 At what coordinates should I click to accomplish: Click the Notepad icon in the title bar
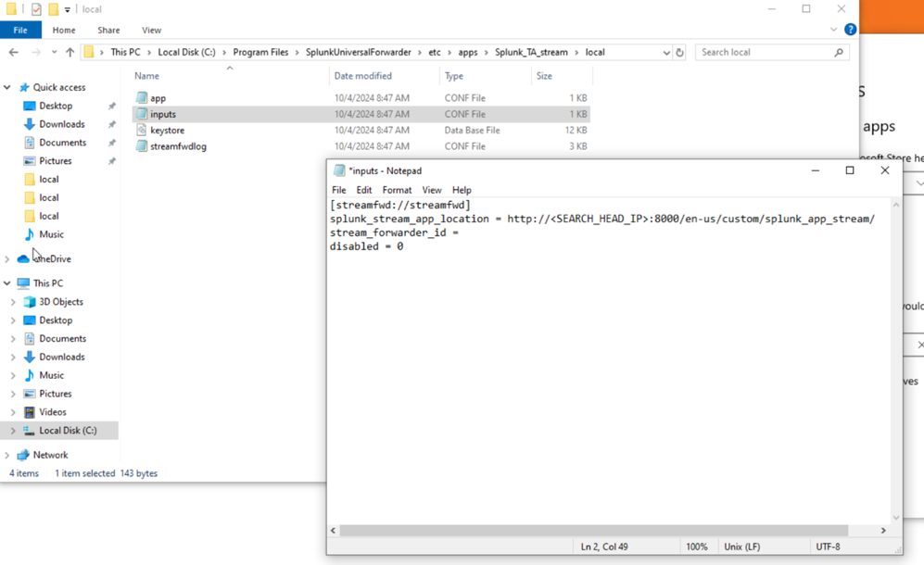click(336, 170)
